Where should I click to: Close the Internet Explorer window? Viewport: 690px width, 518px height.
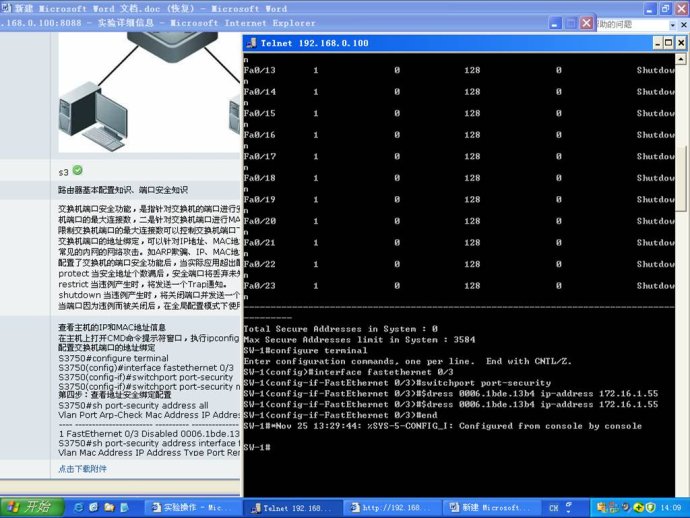[x=586, y=23]
